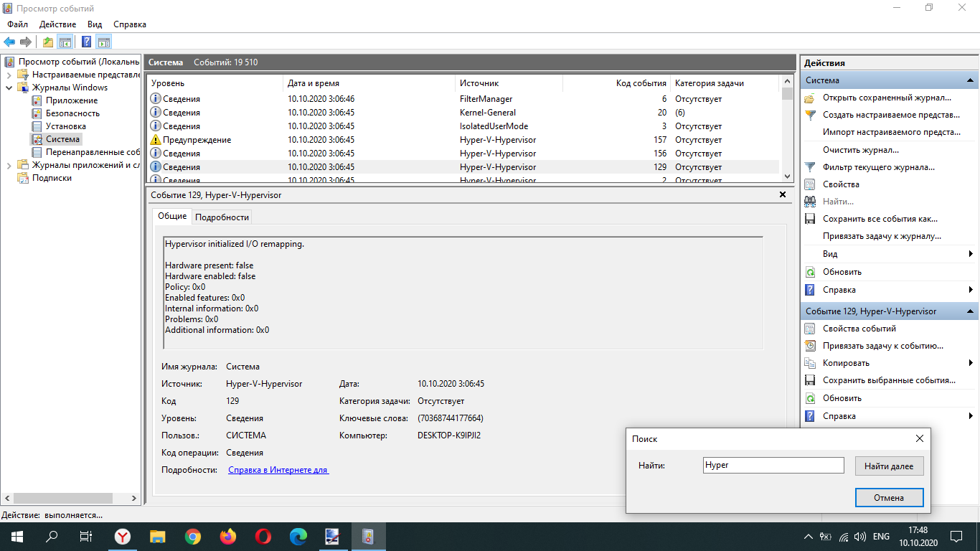
Task: Click Save all events disk icon
Action: coord(810,219)
